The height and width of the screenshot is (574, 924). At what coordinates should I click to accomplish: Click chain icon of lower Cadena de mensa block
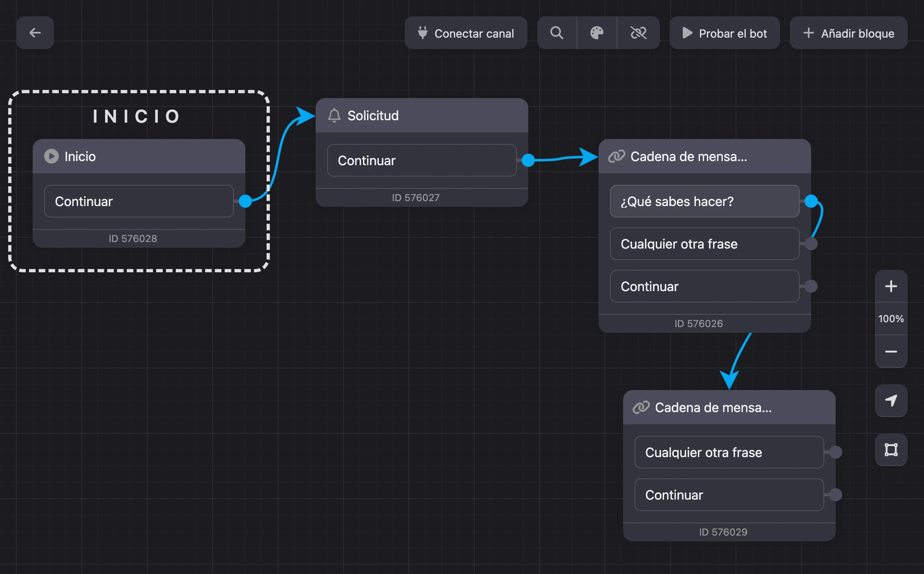tap(641, 407)
